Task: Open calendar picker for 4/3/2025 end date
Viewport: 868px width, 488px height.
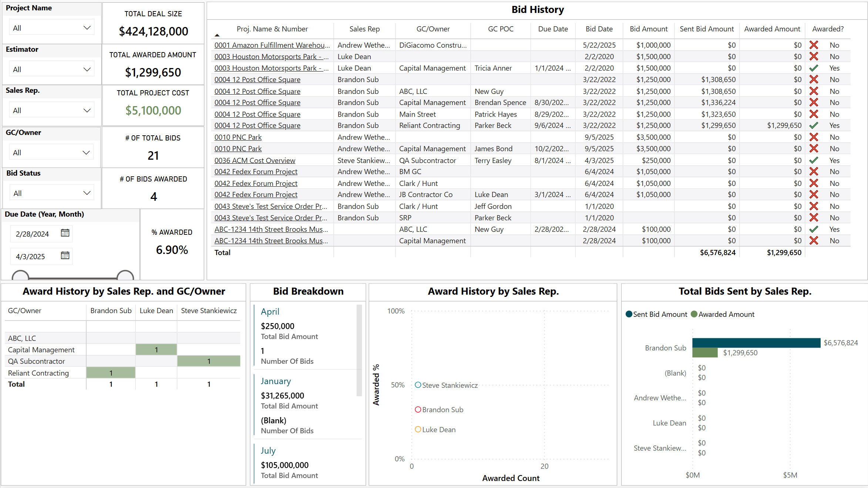Action: (x=65, y=255)
